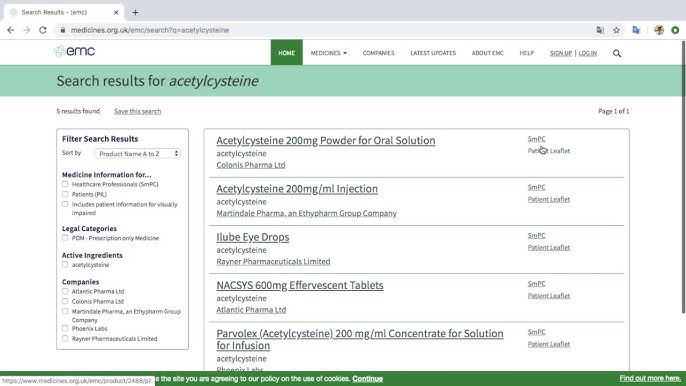
Task: Click the LOG IN link
Action: (588, 53)
